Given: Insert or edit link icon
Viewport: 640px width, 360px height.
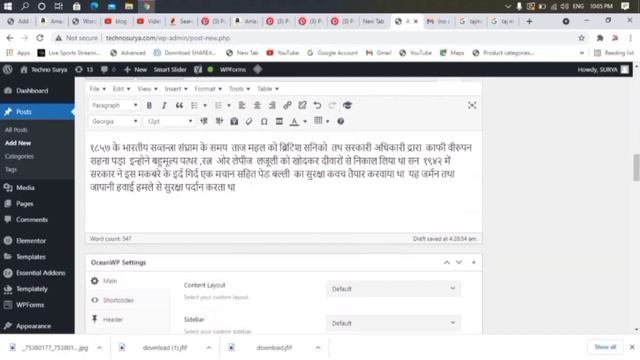Looking at the screenshot, I should 287,105.
